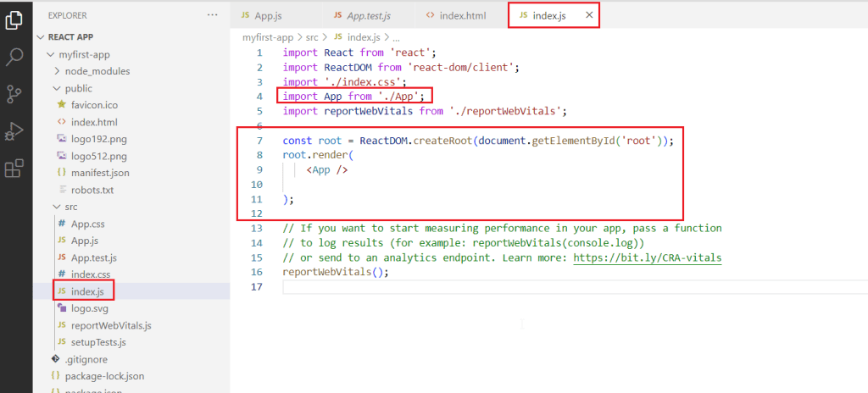Image resolution: width=868 pixels, height=393 pixels.
Task: Close the index.js editor tab
Action: pos(589,15)
